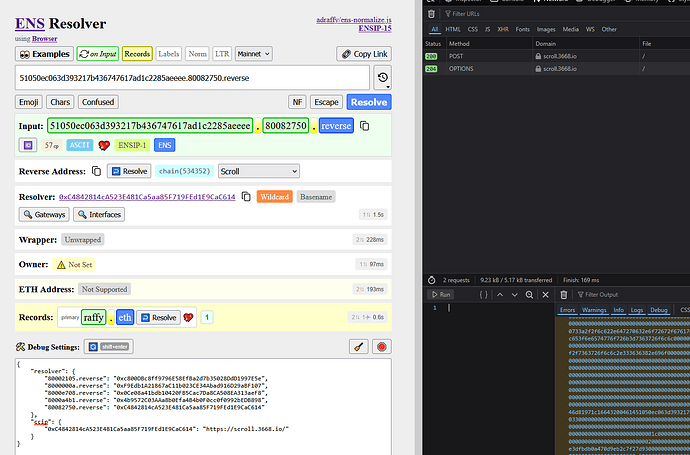Screen dimensions: 690x455
Task: Select the WS network filter tab
Action: [x=590, y=29]
